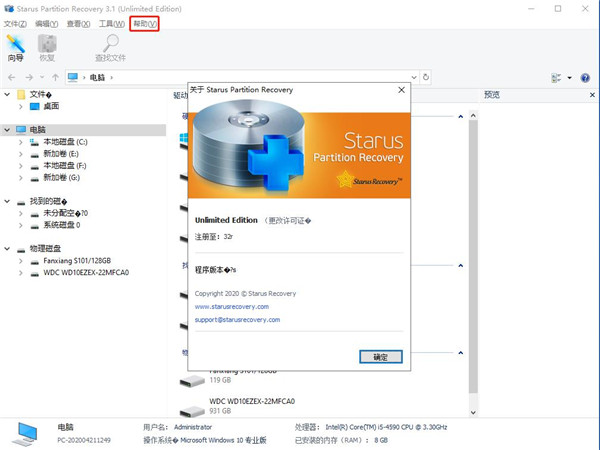Click the computer icon in address bar
Image resolution: width=600 pixels, height=450 pixels.
(x=73, y=77)
